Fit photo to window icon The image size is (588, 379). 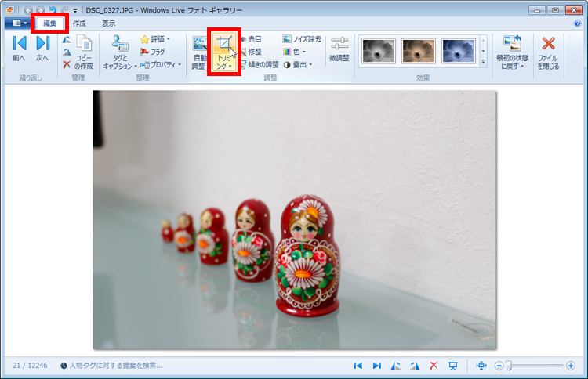tap(481, 366)
